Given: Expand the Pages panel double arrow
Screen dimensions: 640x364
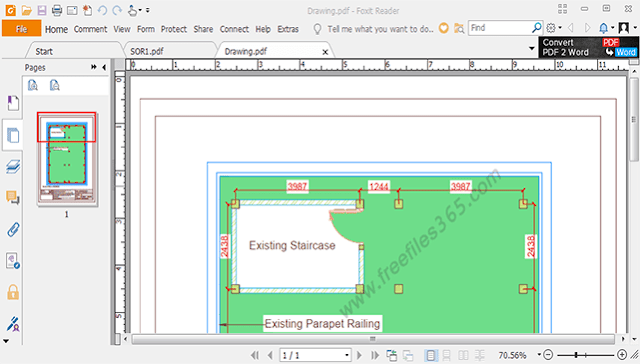Looking at the screenshot, I should (x=94, y=67).
